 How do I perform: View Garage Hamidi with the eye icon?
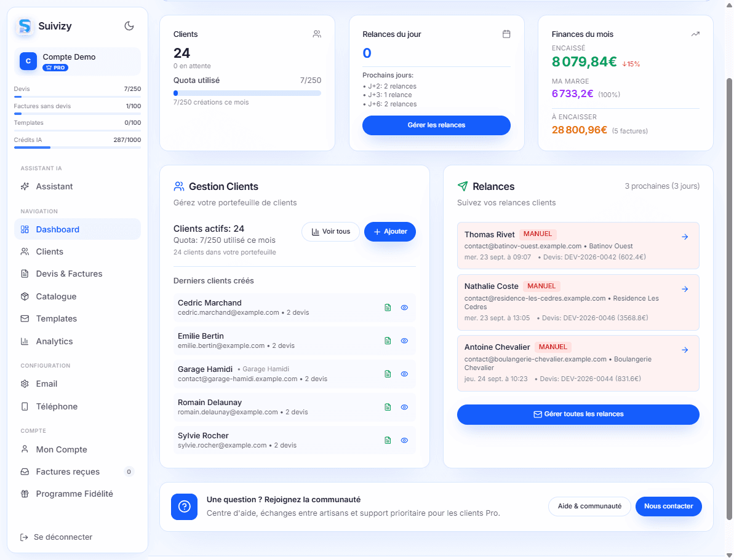tap(404, 374)
